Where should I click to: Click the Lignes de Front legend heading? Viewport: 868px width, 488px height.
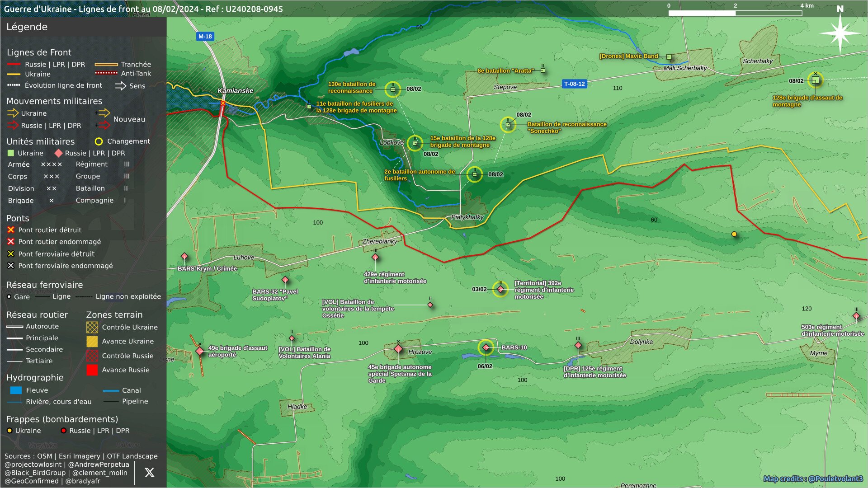pos(39,52)
